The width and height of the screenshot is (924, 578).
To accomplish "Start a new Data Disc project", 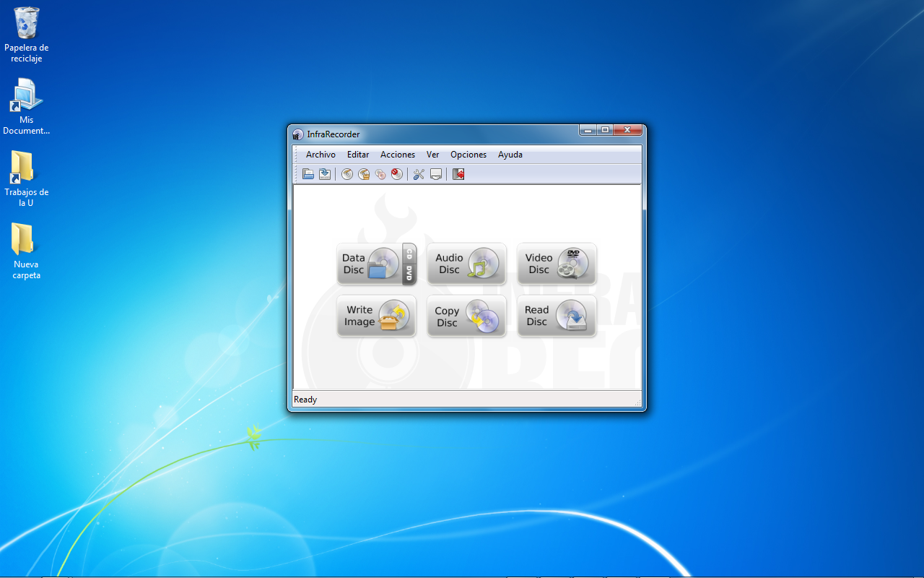I will point(376,264).
